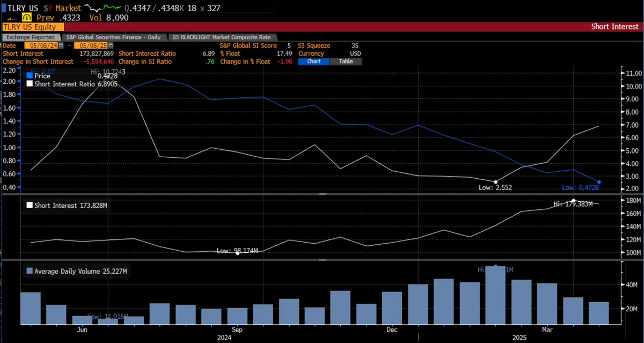The width and height of the screenshot is (644, 343).
Task: Click the white Short Interest Ratio legend swatch
Action: tap(30, 84)
